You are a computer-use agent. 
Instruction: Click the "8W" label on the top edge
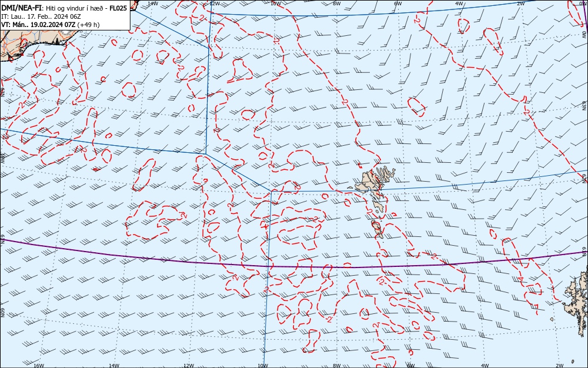coord(337,3)
